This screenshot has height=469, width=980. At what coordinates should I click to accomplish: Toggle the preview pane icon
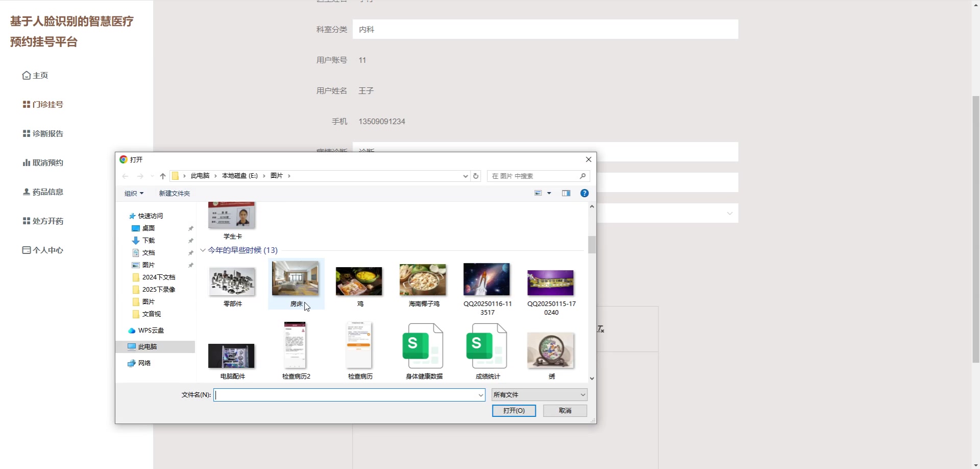point(566,193)
